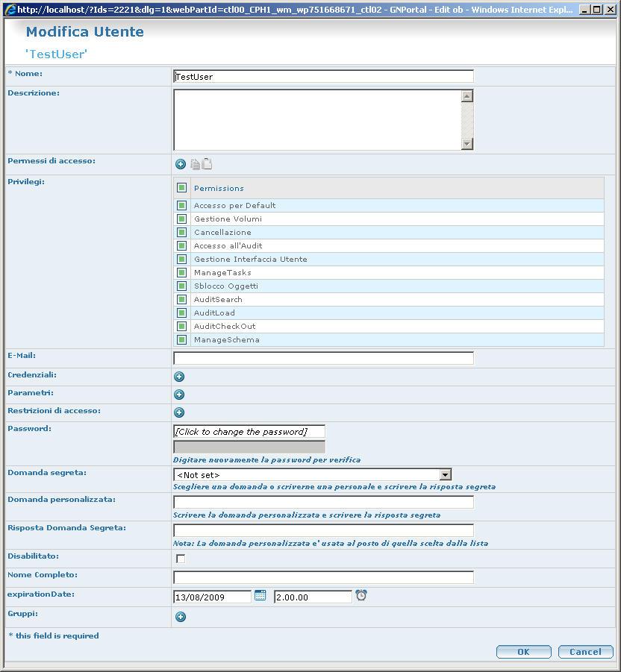Click the 'Cancellazione' row label

(x=222, y=232)
